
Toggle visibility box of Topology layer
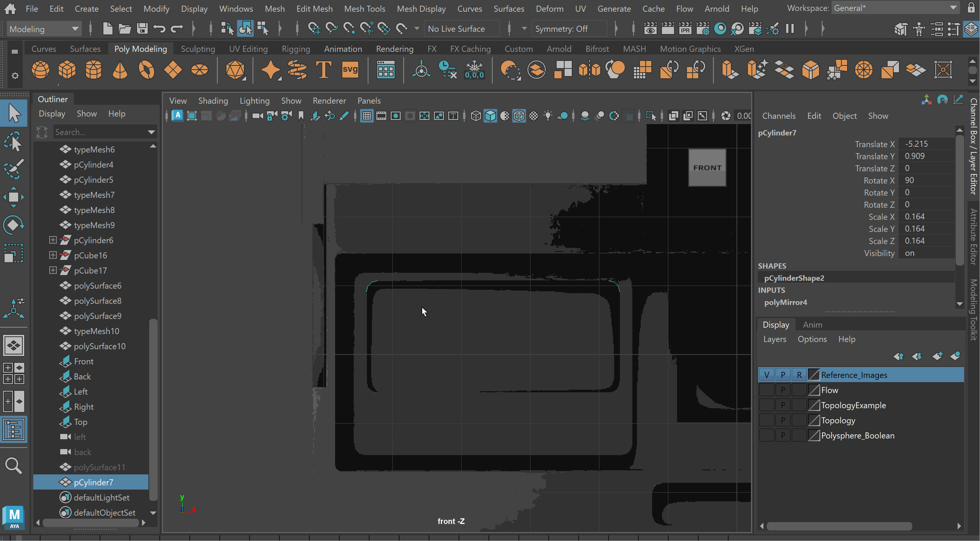tap(766, 420)
